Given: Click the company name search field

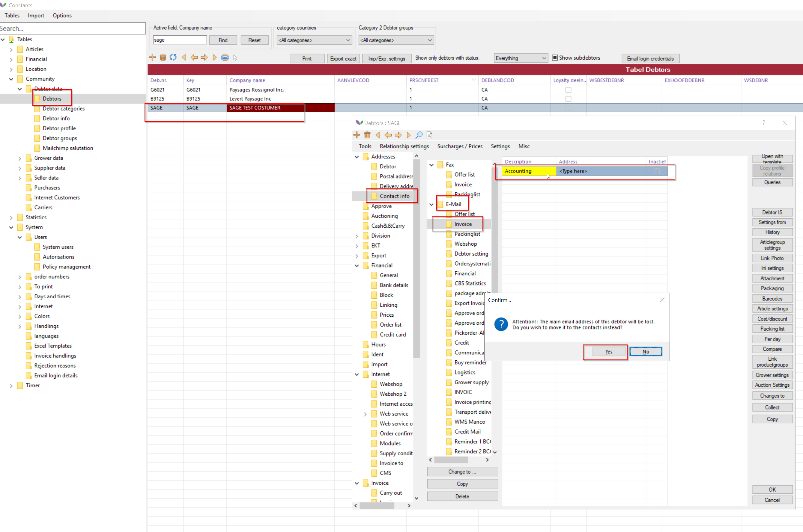Looking at the screenshot, I should 180,40.
